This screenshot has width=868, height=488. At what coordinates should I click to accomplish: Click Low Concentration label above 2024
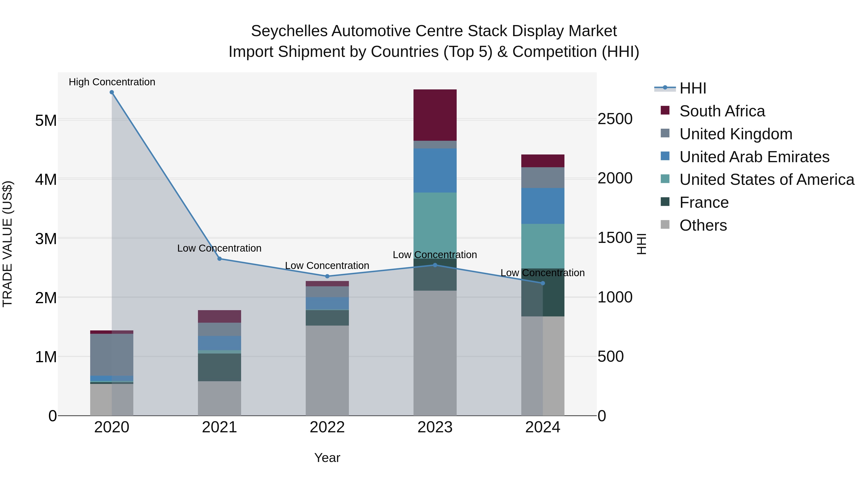542,273
